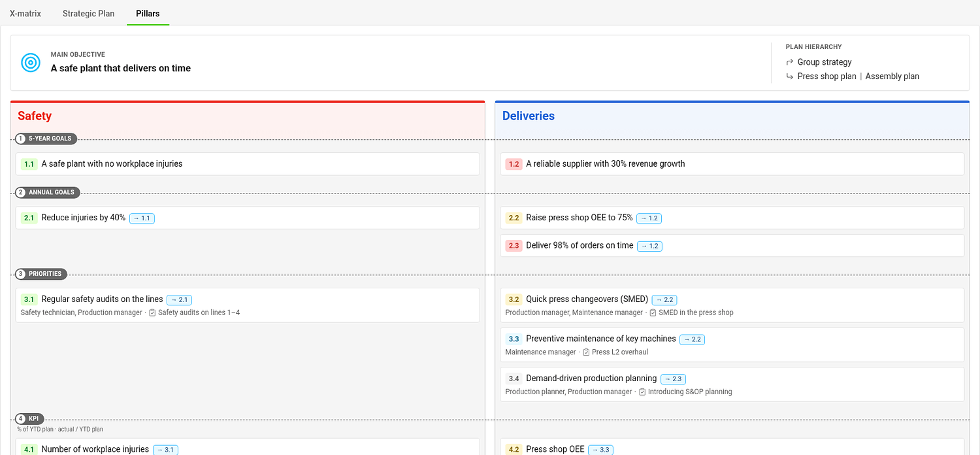The width and height of the screenshot is (980, 455).
Task: Click the arrow icon before Press shop plan
Action: (790, 76)
